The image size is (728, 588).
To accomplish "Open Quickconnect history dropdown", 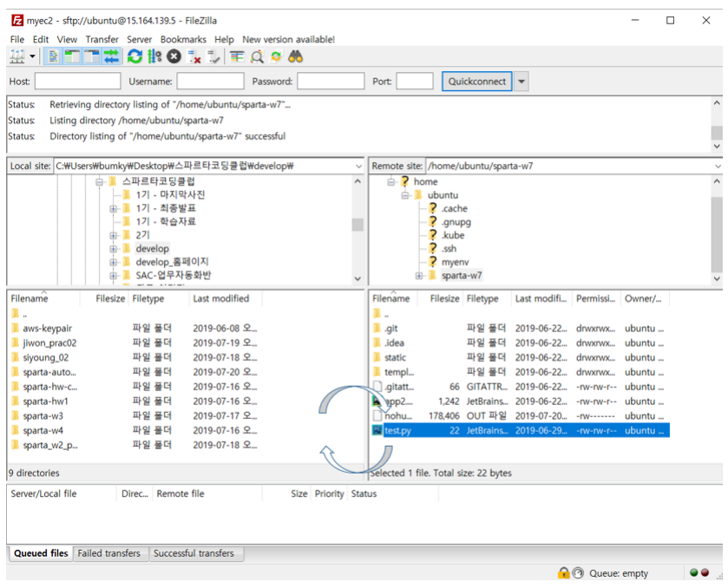I will [x=521, y=82].
